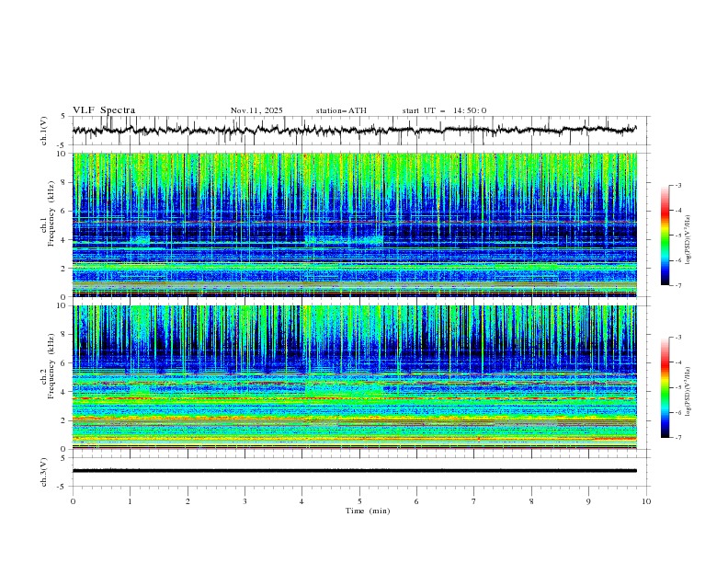
Task: Click the "-5" tick on the ch.2 color bar
Action: [x=678, y=387]
